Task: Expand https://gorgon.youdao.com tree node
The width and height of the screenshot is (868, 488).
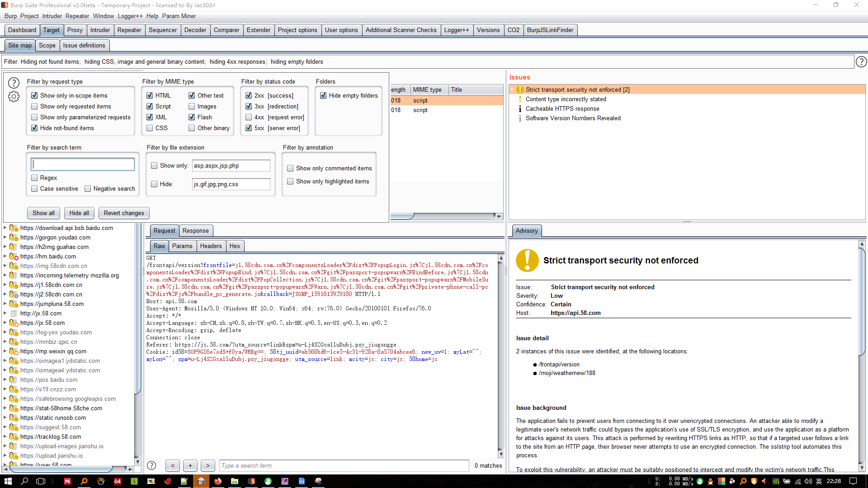Action: pos(5,238)
